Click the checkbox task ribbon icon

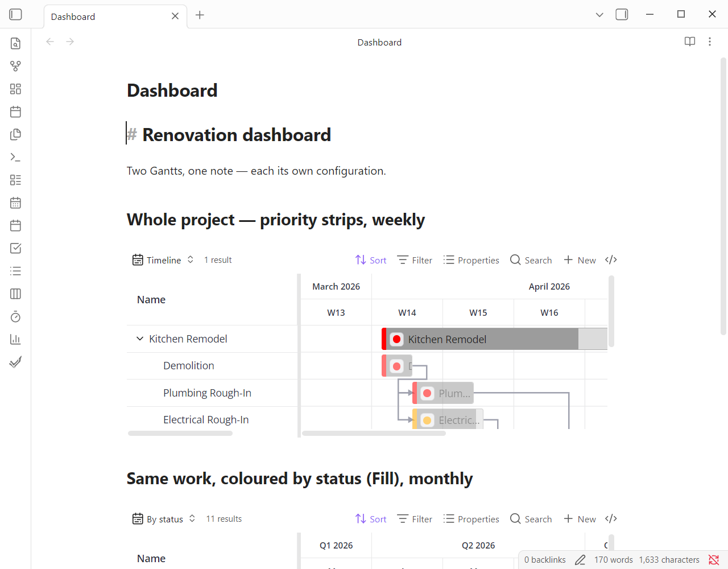16,248
